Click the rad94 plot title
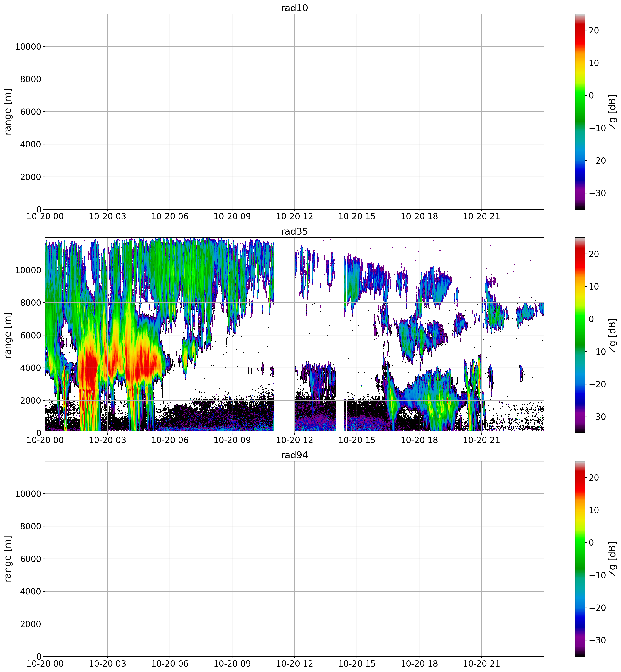Viewport: 621px width, 672px height. 294,455
